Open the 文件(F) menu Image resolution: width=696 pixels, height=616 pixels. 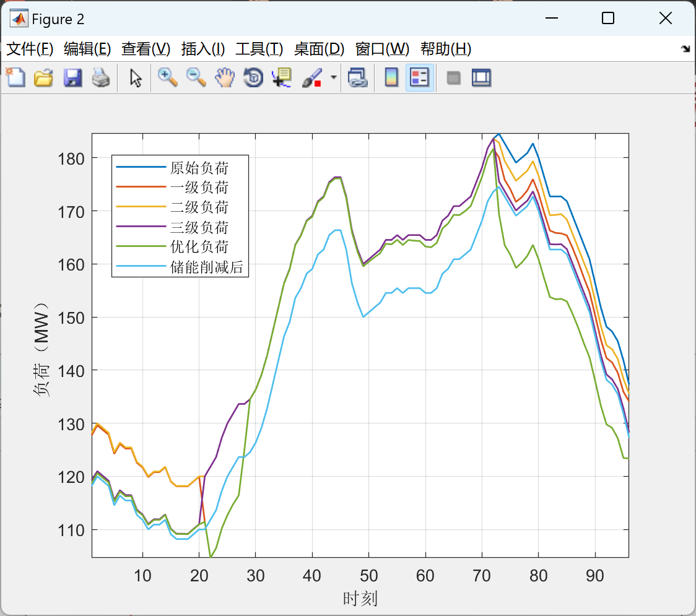[30, 49]
